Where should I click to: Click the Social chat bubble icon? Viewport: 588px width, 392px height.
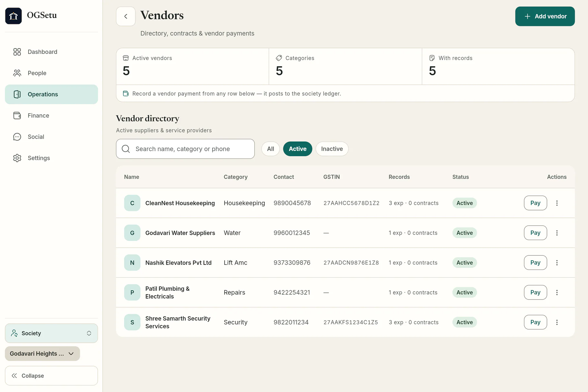click(17, 137)
